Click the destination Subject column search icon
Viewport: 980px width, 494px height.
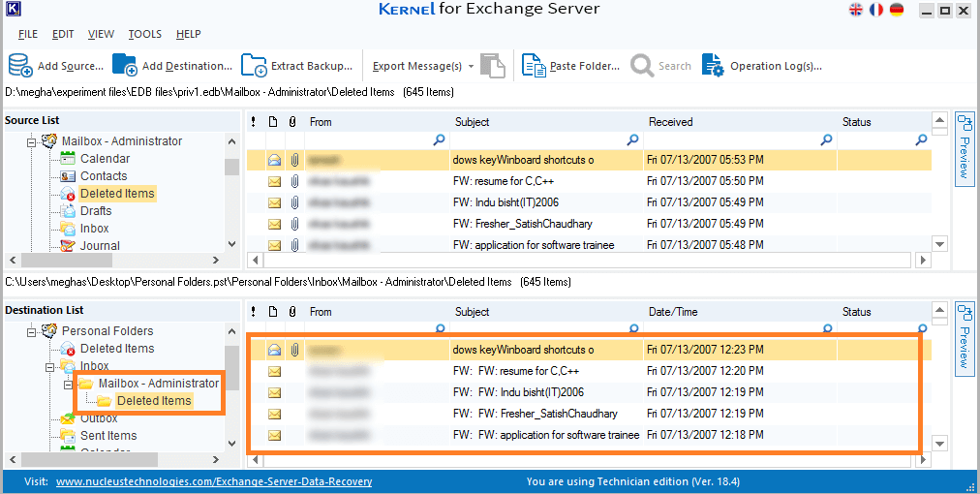pos(633,327)
